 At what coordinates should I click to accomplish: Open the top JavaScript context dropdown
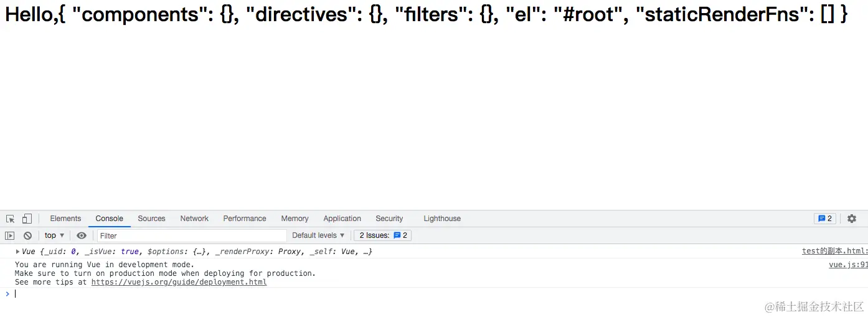click(x=54, y=235)
